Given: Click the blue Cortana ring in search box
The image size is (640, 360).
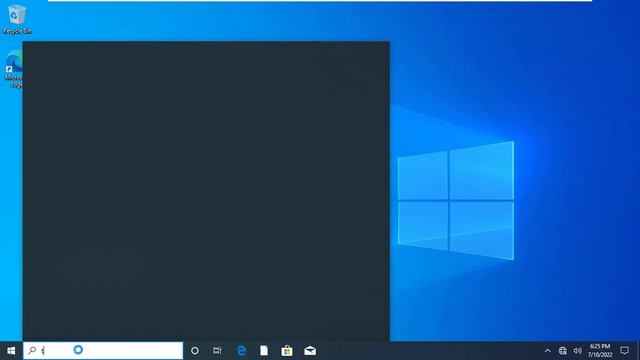Looking at the screenshot, I should 78,350.
